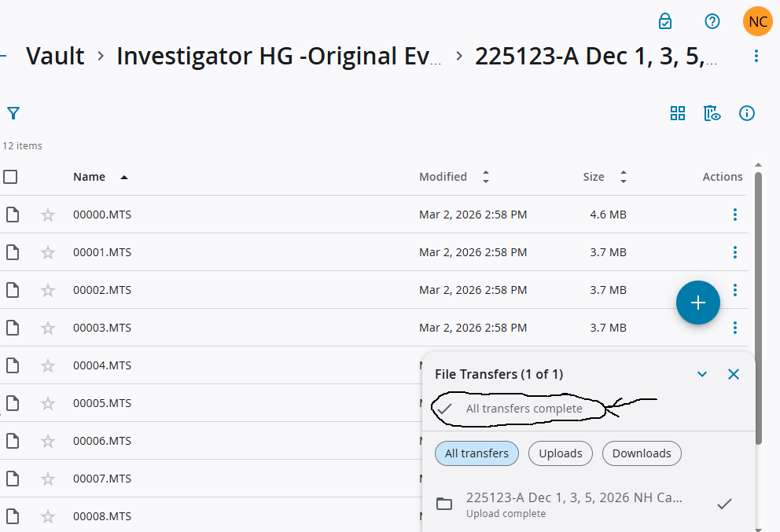780x532 pixels.
Task: Open the help question mark icon
Action: pos(712,21)
